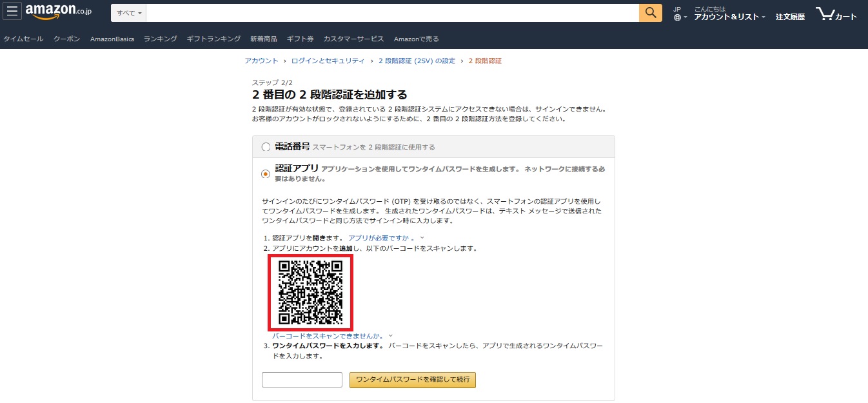
Task: Open ギフトランキング nav link
Action: (x=213, y=39)
